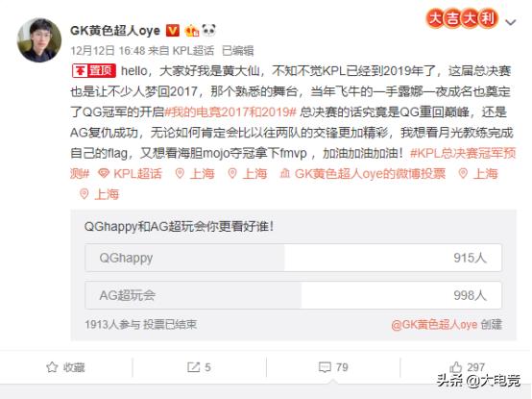This screenshot has width=532, height=399.
Task: Click the @GK黄色超人oye poll creator link
Action: (x=434, y=325)
